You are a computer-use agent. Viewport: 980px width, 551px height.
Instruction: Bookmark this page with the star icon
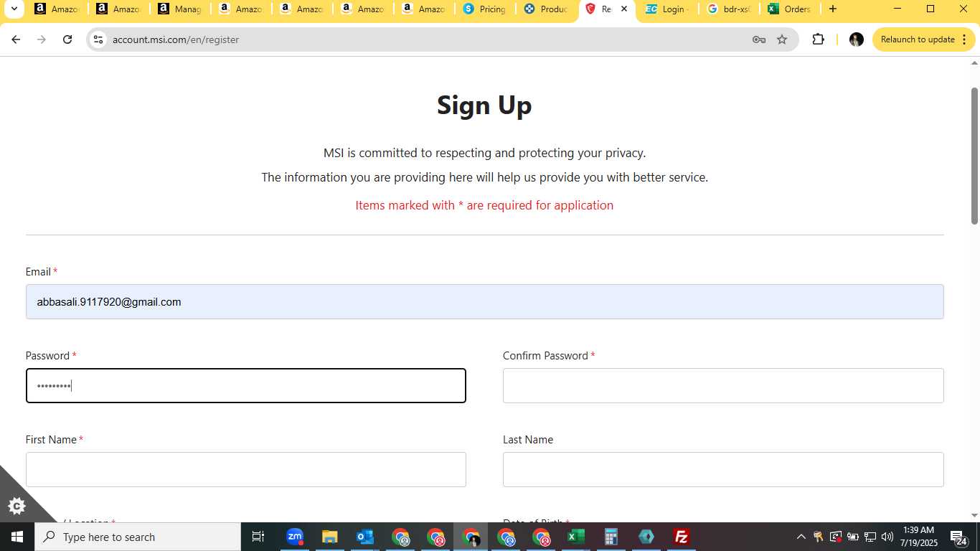coord(782,39)
